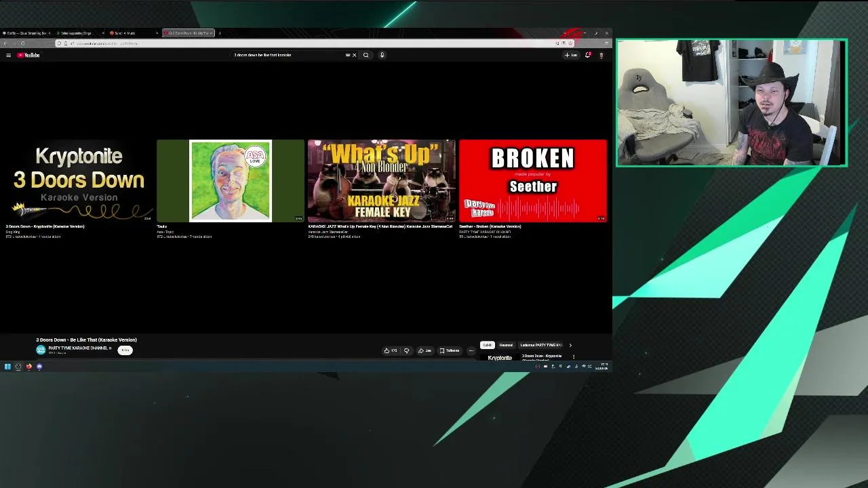Click '3 Doors Down - Be Like That' title
Viewport: 868px width, 488px height.
point(86,340)
